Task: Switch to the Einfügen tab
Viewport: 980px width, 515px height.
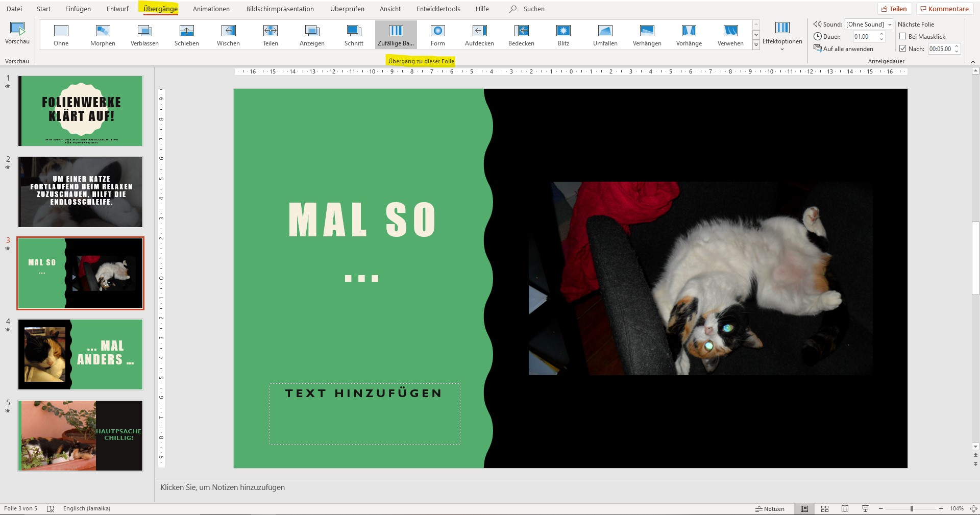Action: click(x=78, y=9)
